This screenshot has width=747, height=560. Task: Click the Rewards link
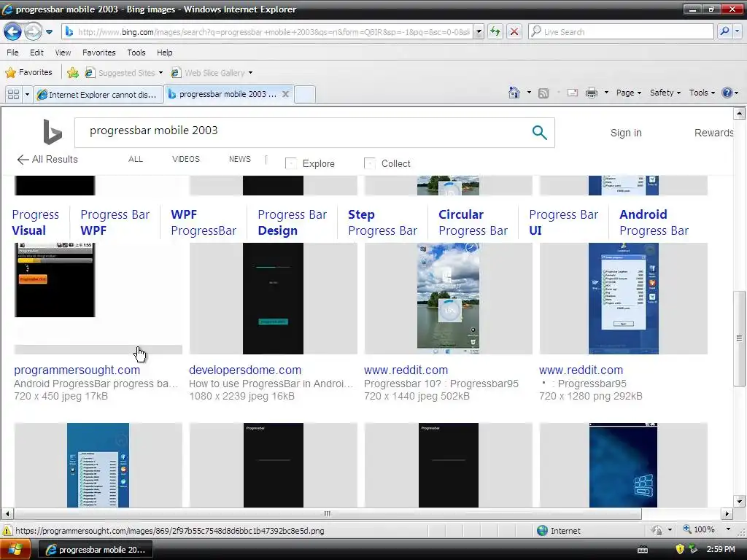713,133
